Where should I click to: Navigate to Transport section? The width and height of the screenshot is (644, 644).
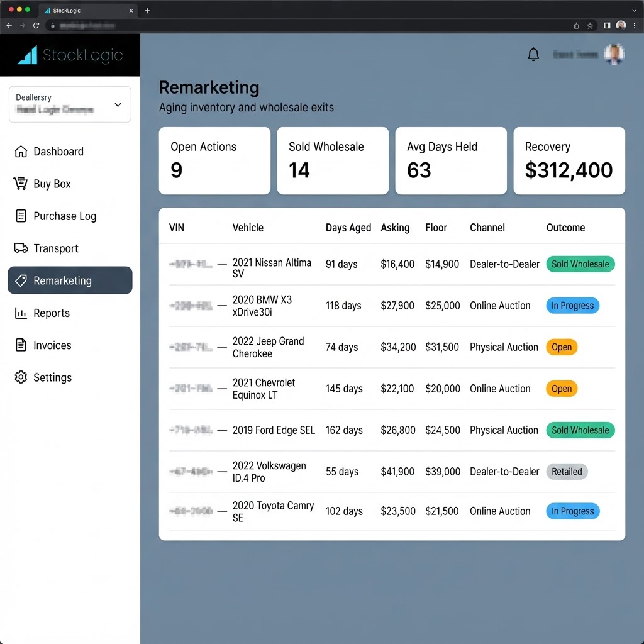(x=70, y=248)
